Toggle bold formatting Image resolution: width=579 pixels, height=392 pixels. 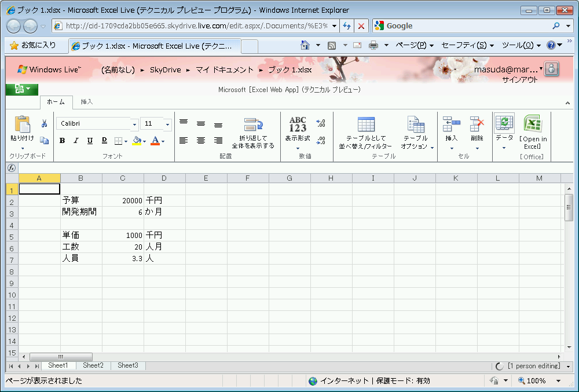62,141
